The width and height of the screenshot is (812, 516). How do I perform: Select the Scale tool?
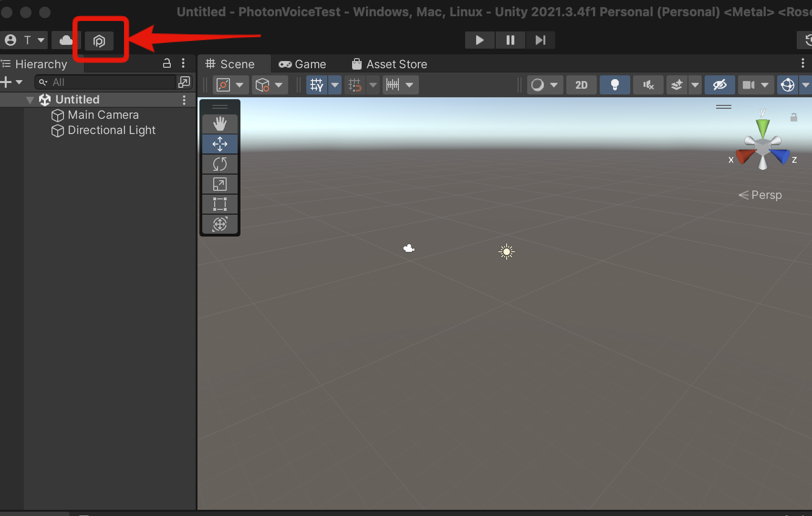[x=220, y=184]
